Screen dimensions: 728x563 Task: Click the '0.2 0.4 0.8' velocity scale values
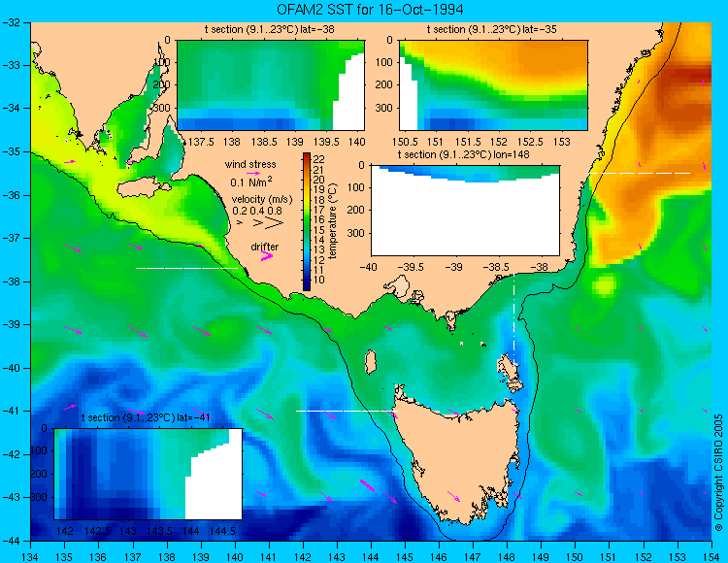257,211
